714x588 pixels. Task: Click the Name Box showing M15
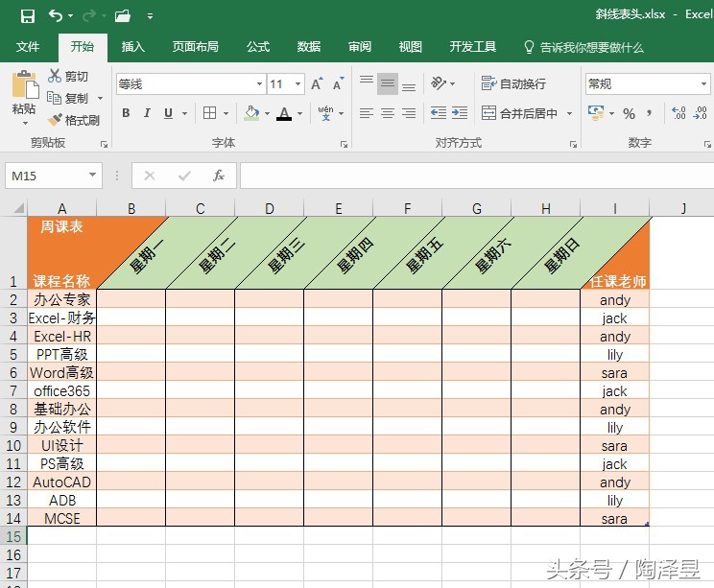pos(54,176)
